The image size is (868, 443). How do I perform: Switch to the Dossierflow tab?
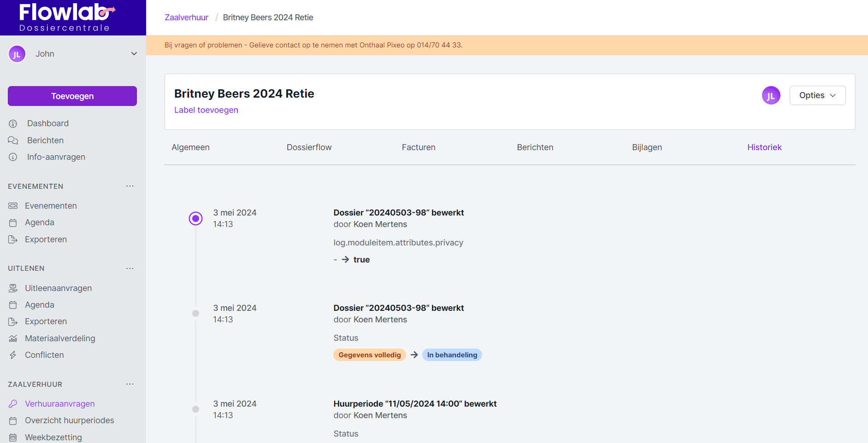point(309,147)
